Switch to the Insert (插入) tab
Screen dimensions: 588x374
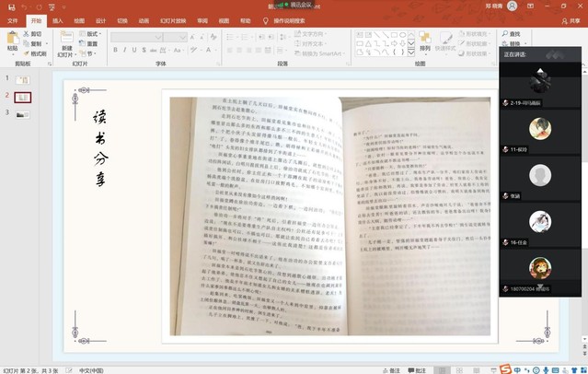[58, 19]
